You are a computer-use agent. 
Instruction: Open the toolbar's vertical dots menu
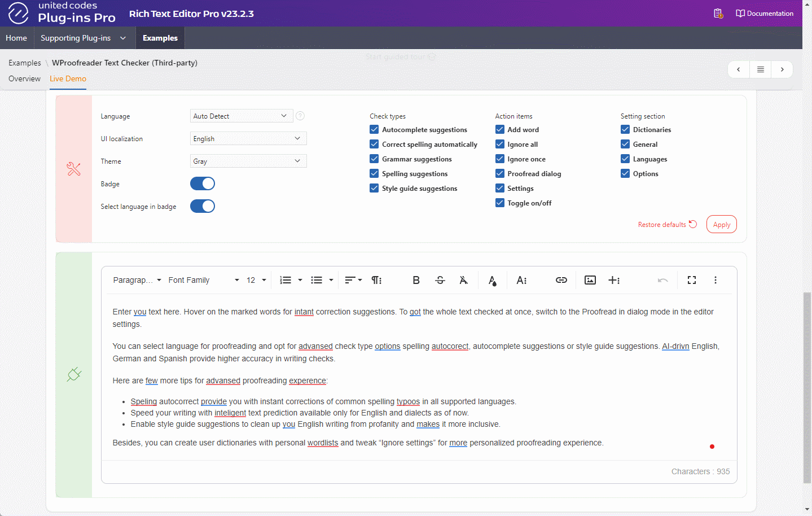[x=716, y=280]
